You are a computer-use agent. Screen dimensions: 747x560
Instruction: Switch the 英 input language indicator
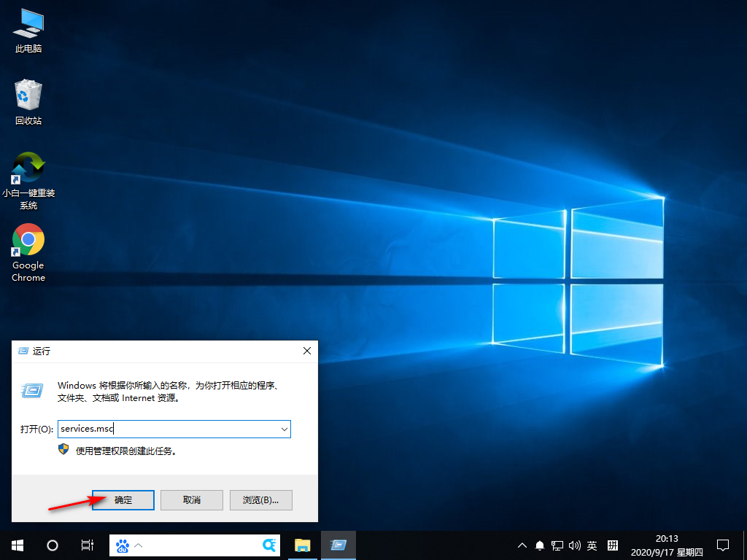click(592, 545)
